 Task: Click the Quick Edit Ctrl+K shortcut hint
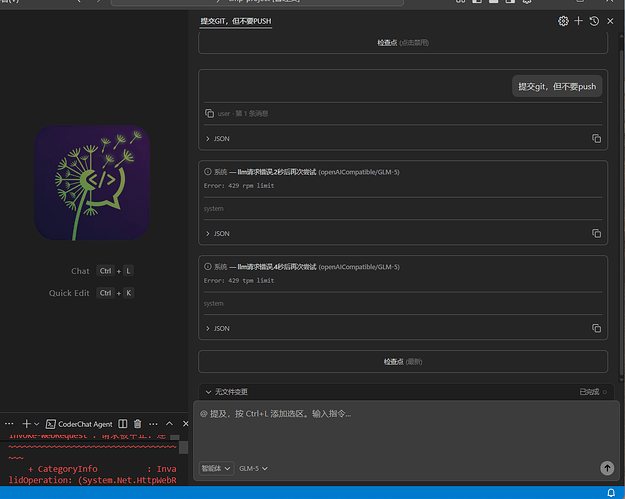coord(91,293)
